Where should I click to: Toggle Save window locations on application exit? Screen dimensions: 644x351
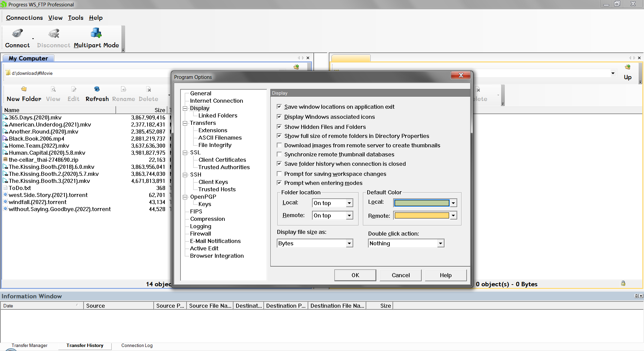click(x=279, y=107)
